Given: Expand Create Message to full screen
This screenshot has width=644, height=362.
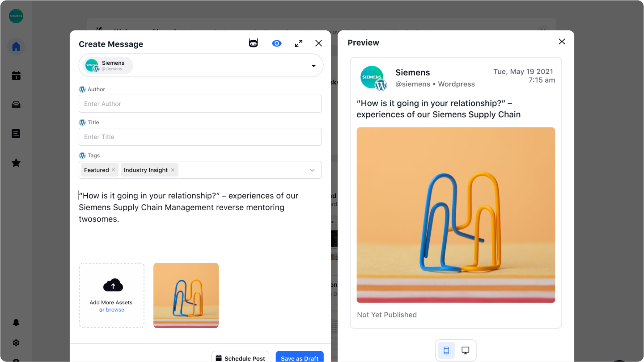Looking at the screenshot, I should pos(299,43).
